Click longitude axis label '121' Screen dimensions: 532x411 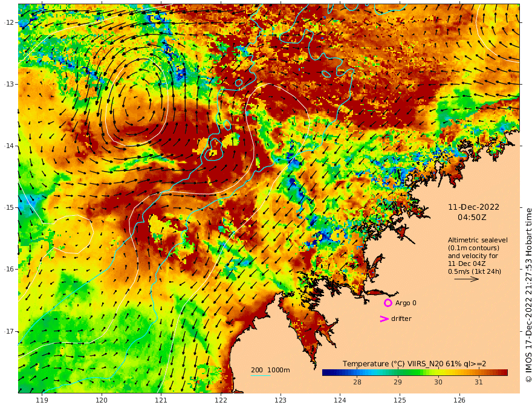coord(161,401)
